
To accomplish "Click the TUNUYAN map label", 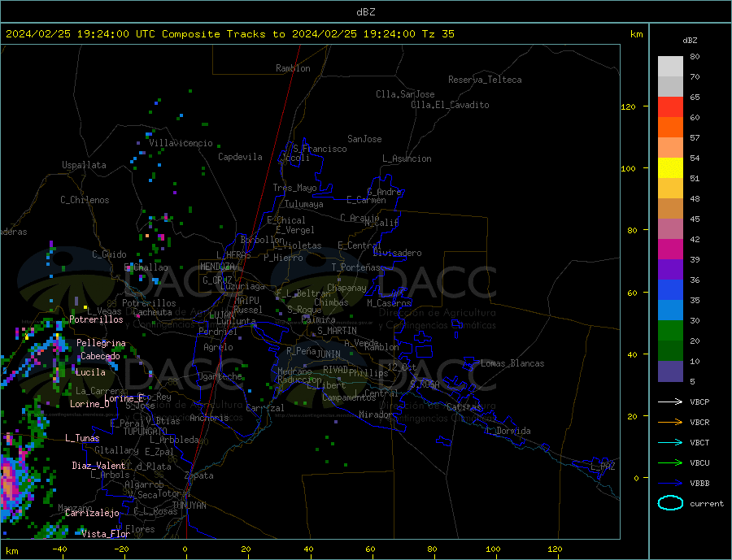I will pos(189,506).
